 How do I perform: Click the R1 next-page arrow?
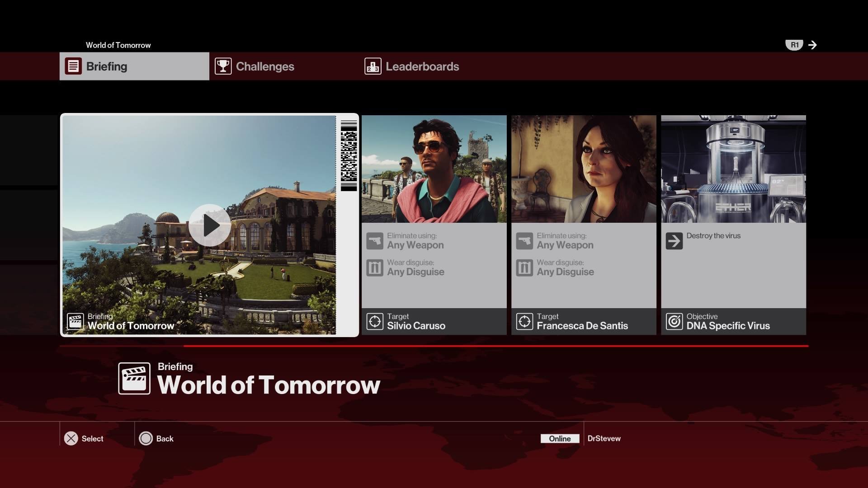pos(812,45)
